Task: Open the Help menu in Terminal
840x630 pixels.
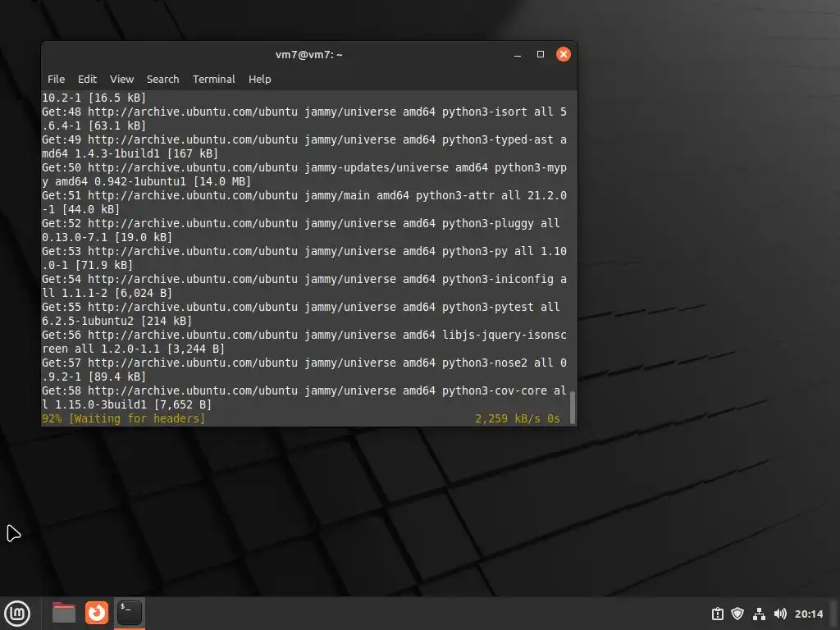Action: [x=260, y=80]
